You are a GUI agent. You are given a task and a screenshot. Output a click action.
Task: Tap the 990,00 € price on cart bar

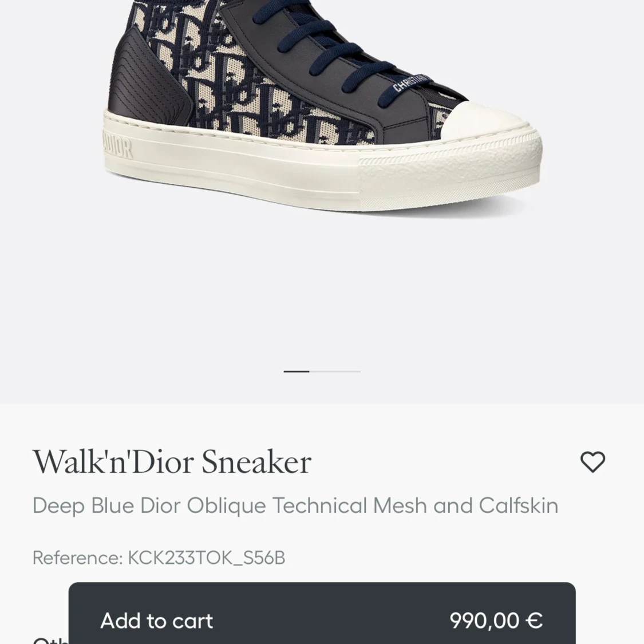[496, 620]
